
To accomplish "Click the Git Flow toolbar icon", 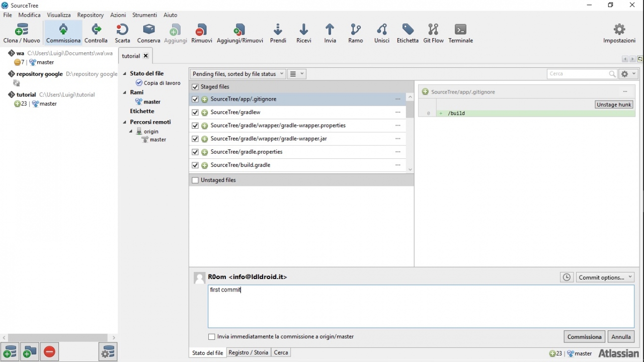I will [x=433, y=33].
